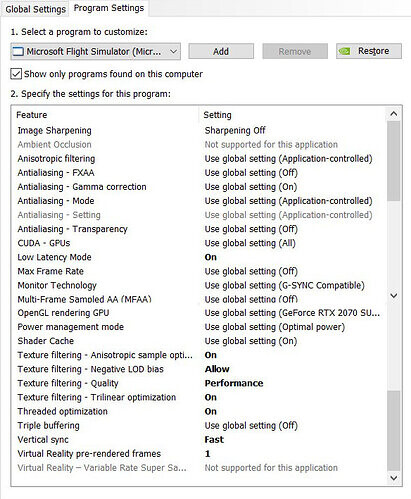
Task: Click the Feature column header
Action: click(x=32, y=115)
